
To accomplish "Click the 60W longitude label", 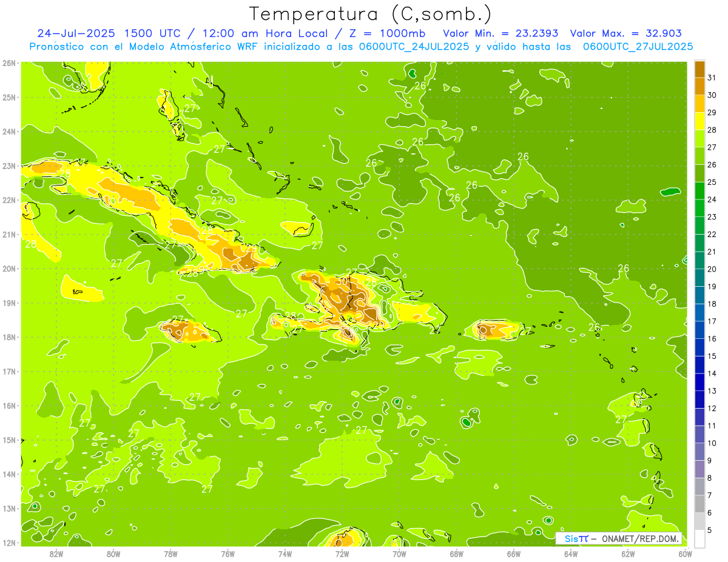I will [686, 554].
